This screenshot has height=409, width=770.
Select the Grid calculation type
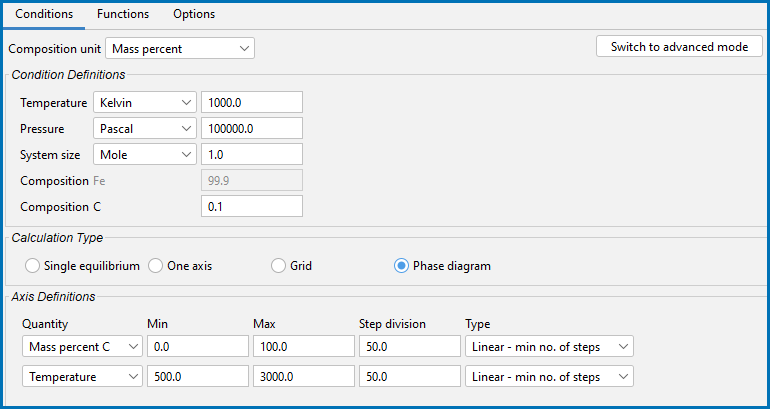point(278,266)
